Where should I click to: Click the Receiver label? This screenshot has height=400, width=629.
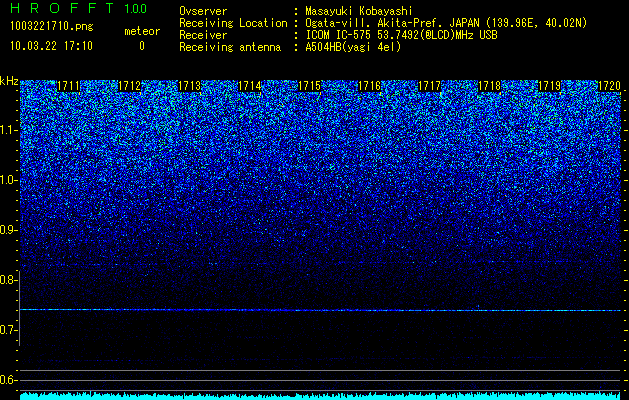203,35
